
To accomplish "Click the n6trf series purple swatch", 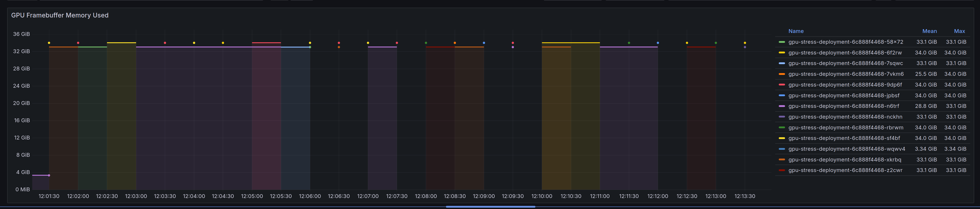I will 782,106.
